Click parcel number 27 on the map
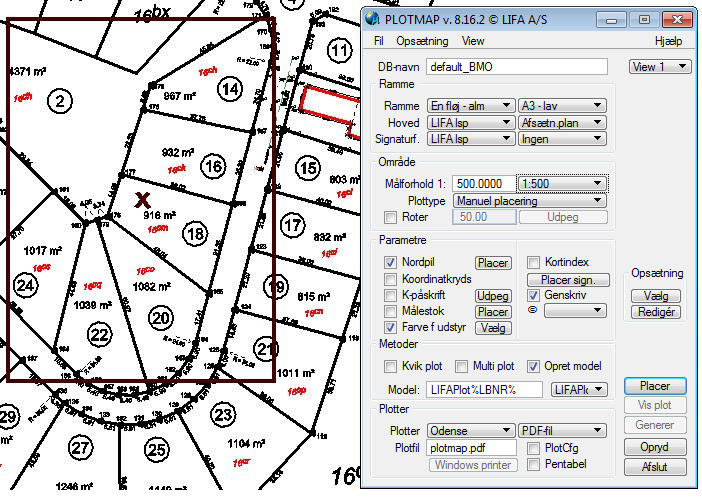 (81, 447)
